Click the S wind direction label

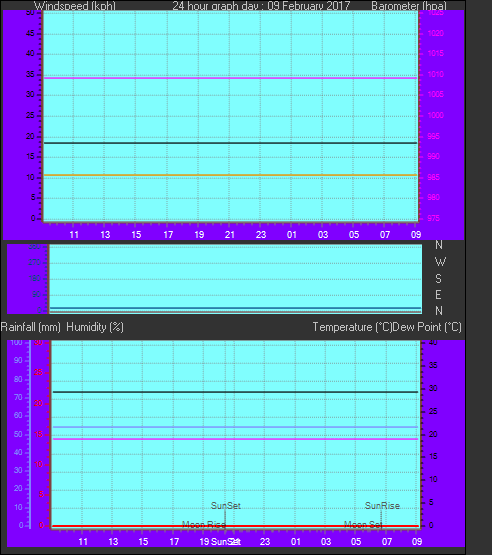(x=439, y=279)
